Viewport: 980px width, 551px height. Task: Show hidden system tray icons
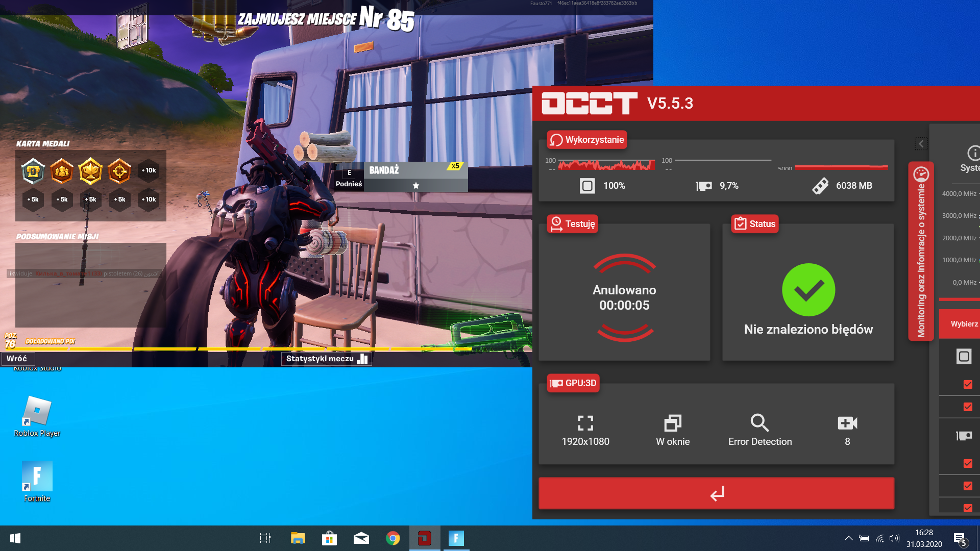point(848,538)
